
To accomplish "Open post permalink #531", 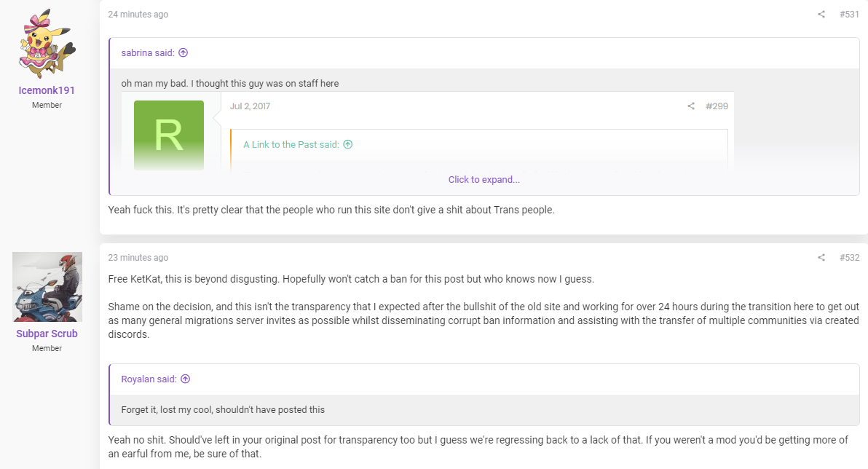I will [849, 15].
